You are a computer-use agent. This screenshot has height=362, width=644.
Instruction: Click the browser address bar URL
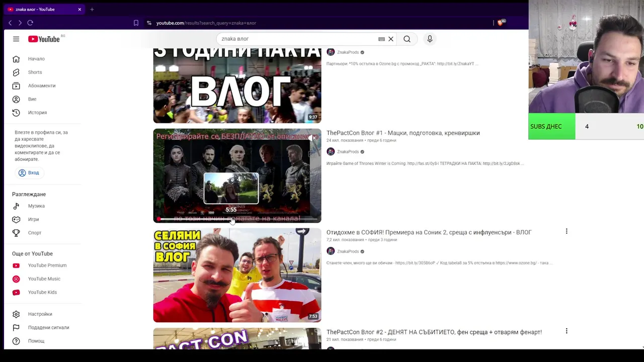click(206, 23)
